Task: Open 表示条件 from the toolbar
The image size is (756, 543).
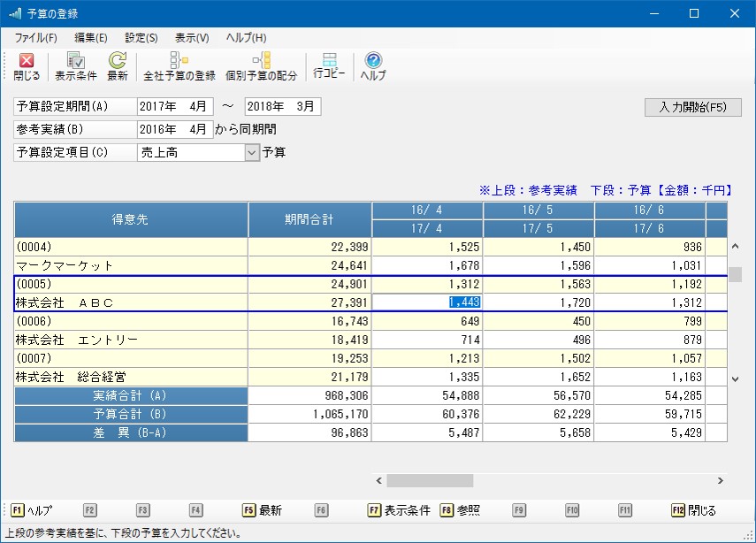Action: coord(76,66)
